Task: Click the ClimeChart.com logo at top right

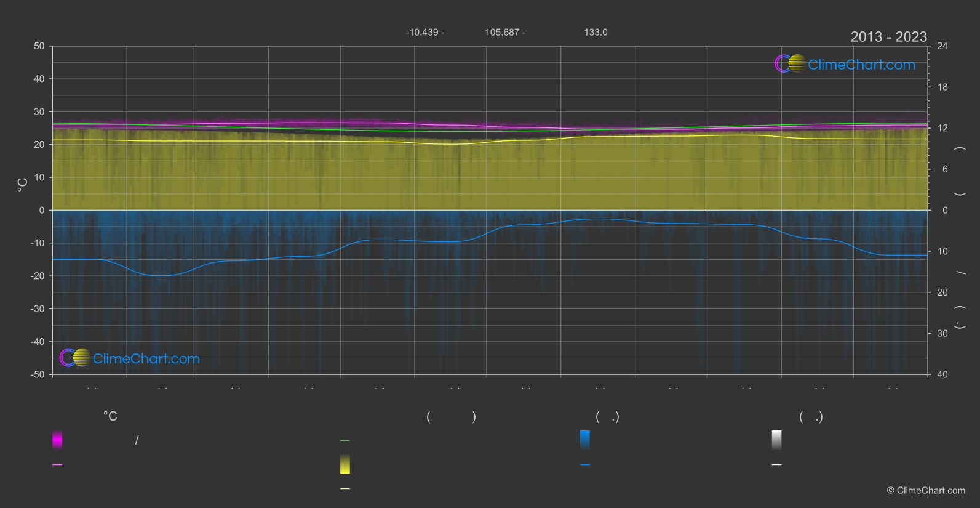Action: pos(845,64)
